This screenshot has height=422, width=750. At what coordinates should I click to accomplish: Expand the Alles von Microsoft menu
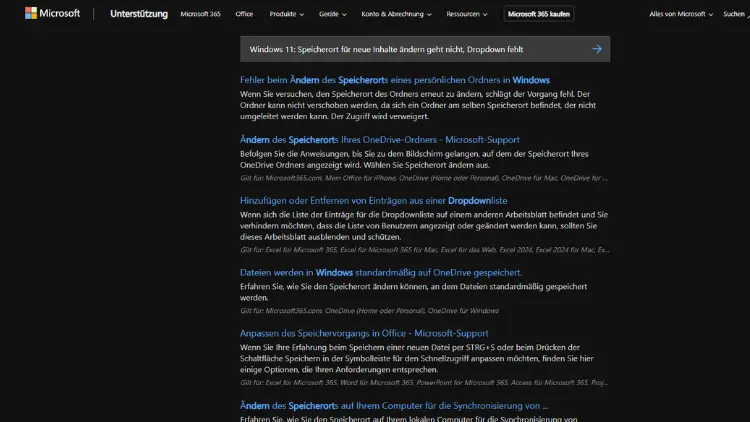click(x=681, y=14)
